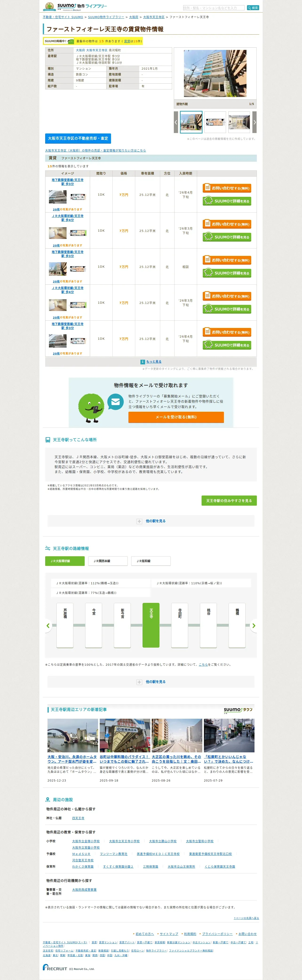Click the 検索 search button
The image size is (302, 980).
(x=253, y=8)
